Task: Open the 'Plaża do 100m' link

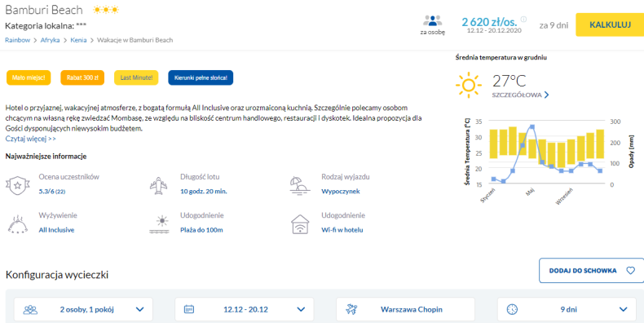Action: point(201,230)
